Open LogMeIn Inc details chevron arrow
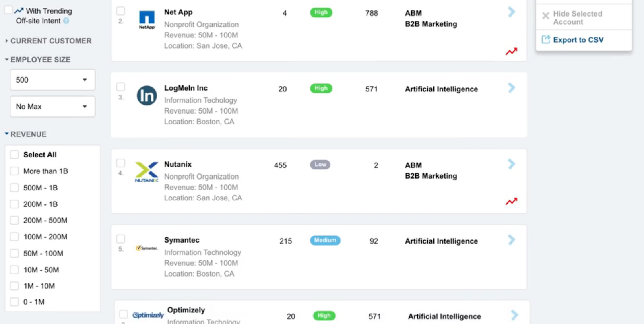 [x=511, y=88]
